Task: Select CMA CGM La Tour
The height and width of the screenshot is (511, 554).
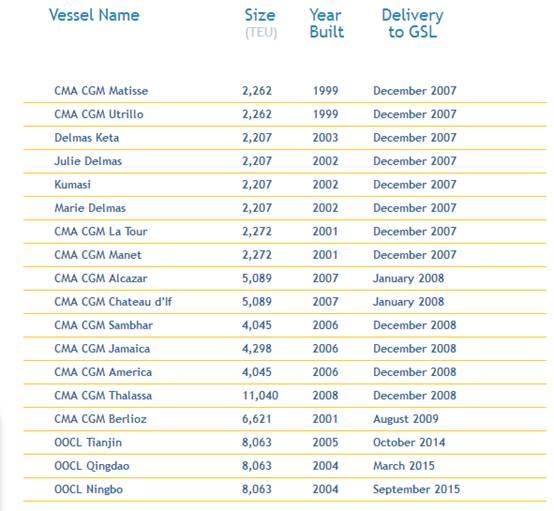Action: coord(101,231)
